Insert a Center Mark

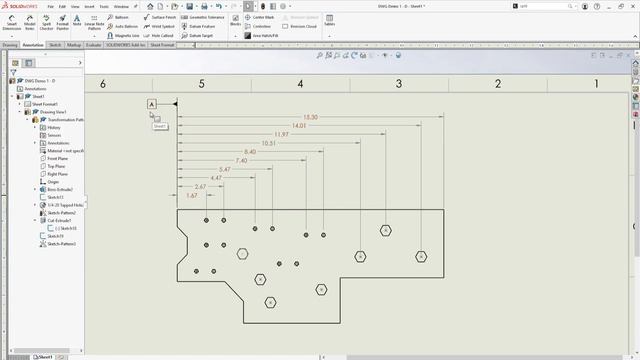(x=259, y=17)
